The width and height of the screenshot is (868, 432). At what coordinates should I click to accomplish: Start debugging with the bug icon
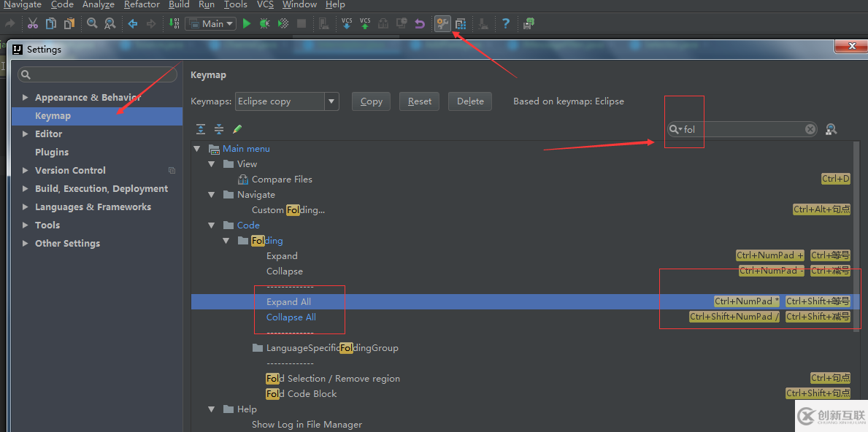(x=264, y=23)
